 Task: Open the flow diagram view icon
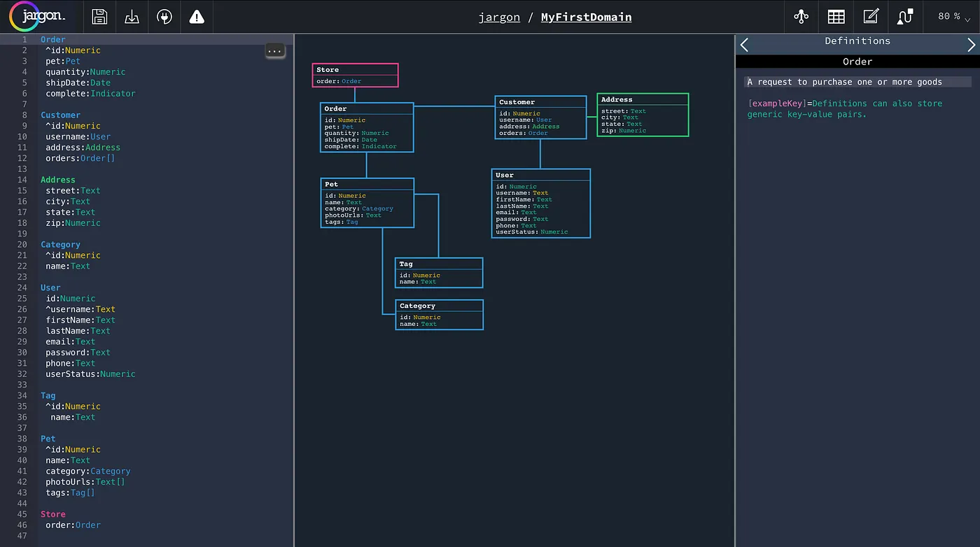click(904, 16)
